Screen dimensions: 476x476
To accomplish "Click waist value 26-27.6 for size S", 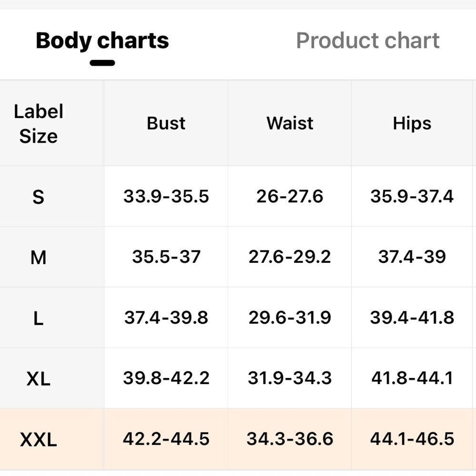I will pyautogui.click(x=289, y=196).
